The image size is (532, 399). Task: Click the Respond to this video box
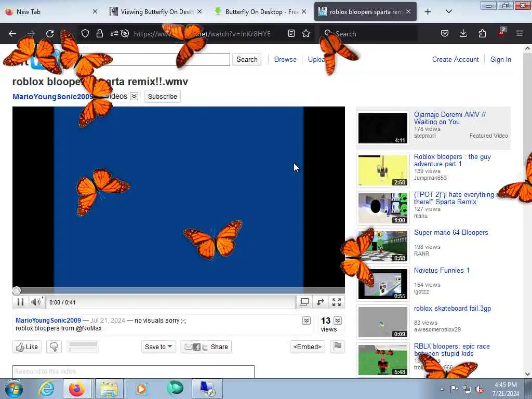tap(134, 371)
